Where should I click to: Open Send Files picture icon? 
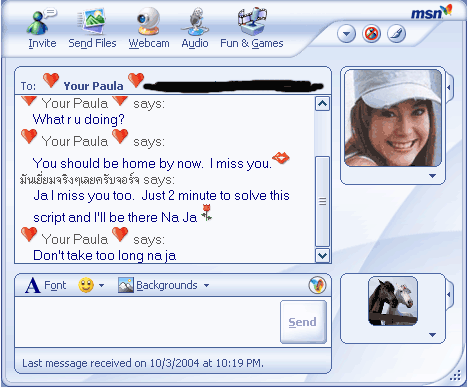click(x=92, y=21)
